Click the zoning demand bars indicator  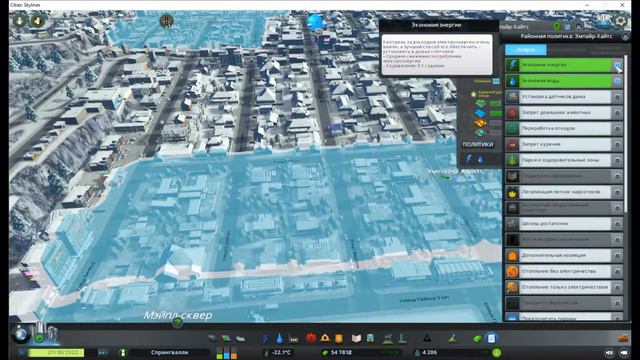point(227,353)
